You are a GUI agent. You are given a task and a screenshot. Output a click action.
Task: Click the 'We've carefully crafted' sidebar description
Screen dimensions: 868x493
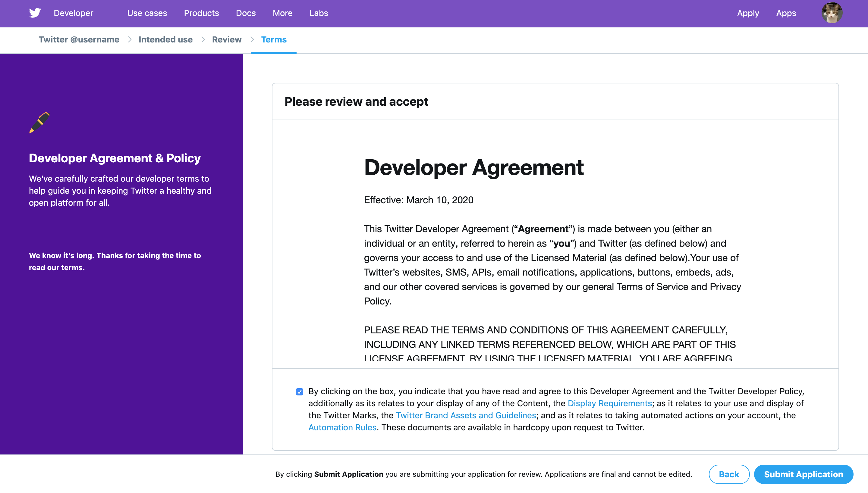[120, 191]
